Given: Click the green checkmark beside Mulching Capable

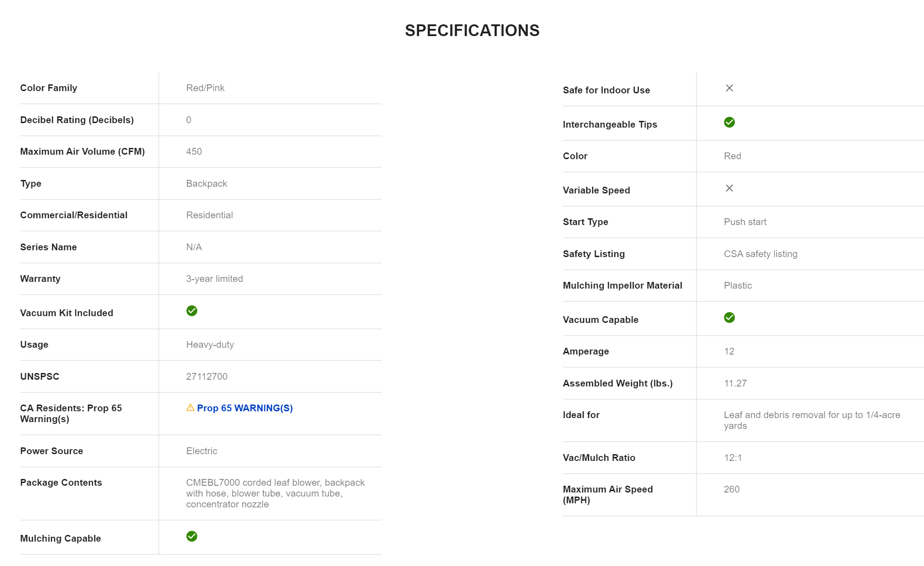Looking at the screenshot, I should (192, 536).
